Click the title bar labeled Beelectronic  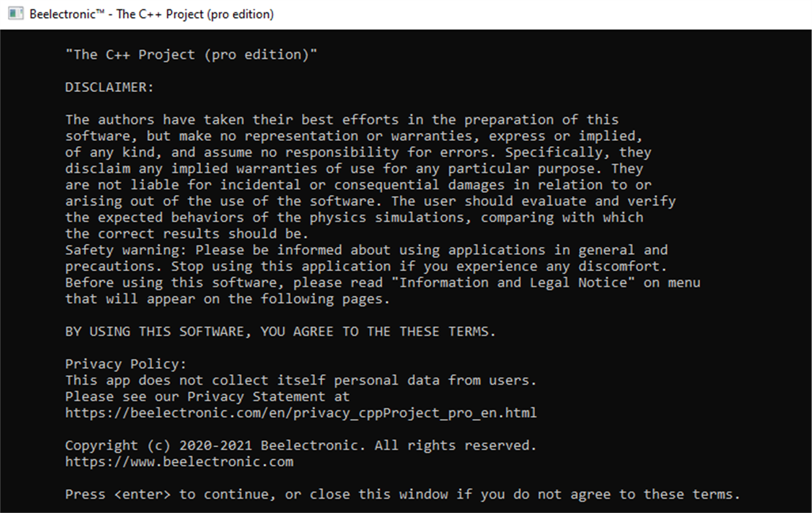(x=150, y=13)
